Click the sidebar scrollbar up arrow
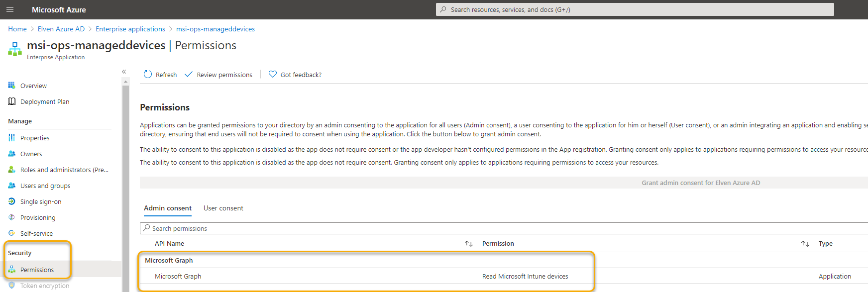868x292 pixels. (125, 81)
